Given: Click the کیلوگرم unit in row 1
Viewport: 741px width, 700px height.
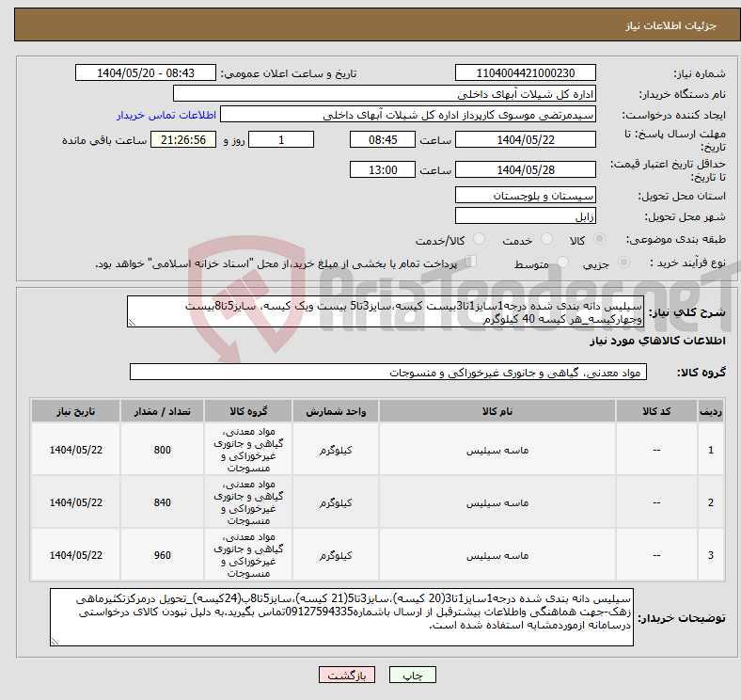Looking at the screenshot, I should (336, 451).
